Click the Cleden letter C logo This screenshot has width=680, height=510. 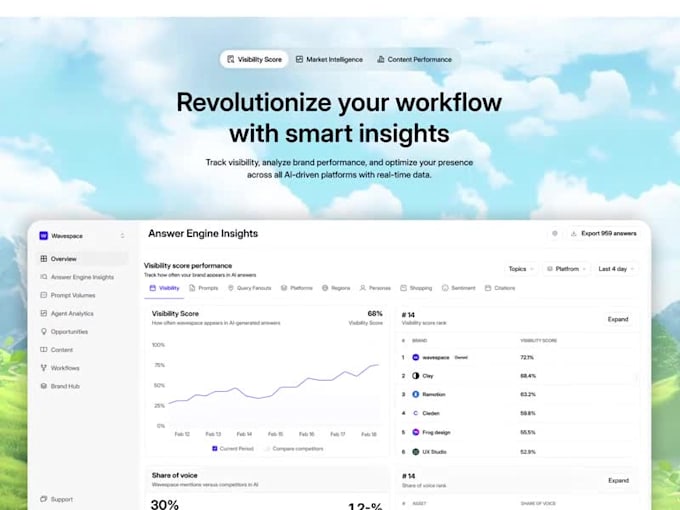[415, 413]
